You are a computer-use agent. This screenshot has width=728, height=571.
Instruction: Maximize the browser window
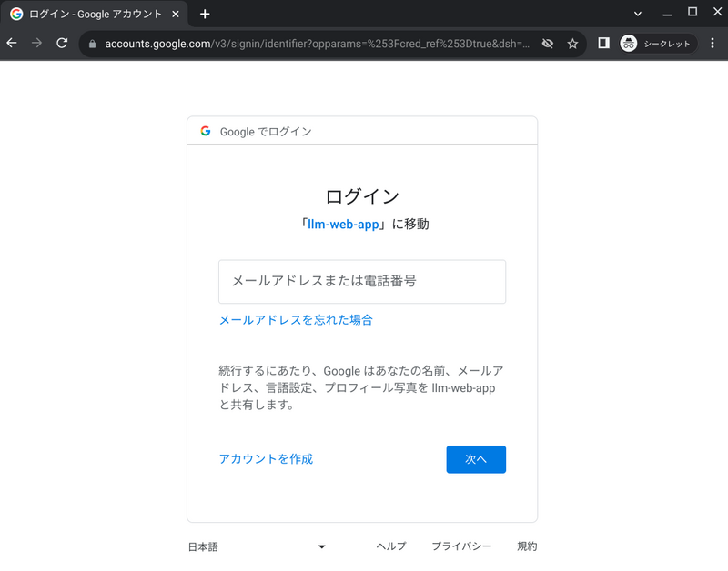coord(693,13)
